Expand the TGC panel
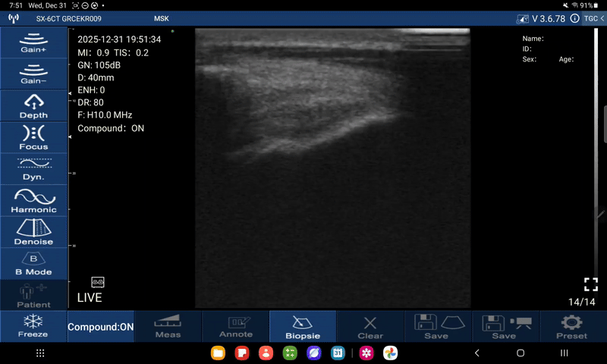The height and width of the screenshot is (364, 607). click(x=594, y=18)
